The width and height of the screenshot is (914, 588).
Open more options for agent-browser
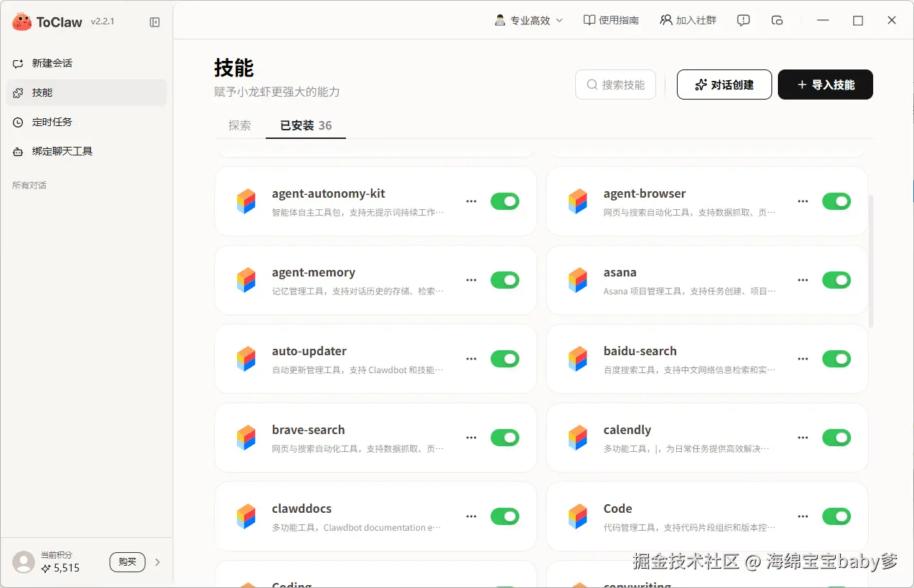click(x=803, y=201)
